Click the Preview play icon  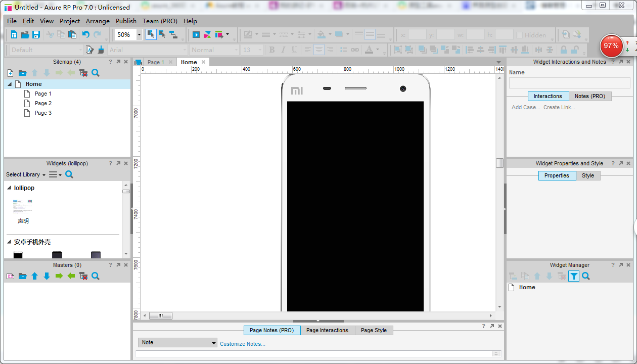(196, 34)
